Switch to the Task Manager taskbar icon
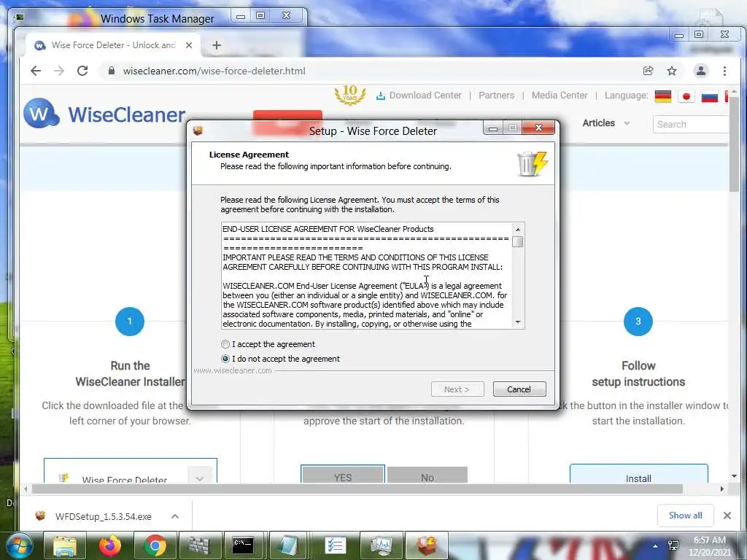Image resolution: width=747 pixels, height=560 pixels. pos(381,545)
